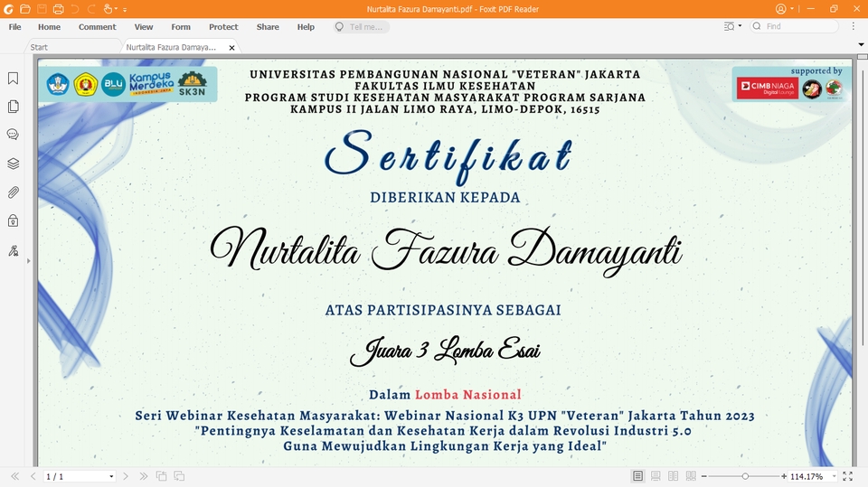Viewport: 868px width, 487px height.
Task: Open the Help ribbon tab
Action: (306, 26)
